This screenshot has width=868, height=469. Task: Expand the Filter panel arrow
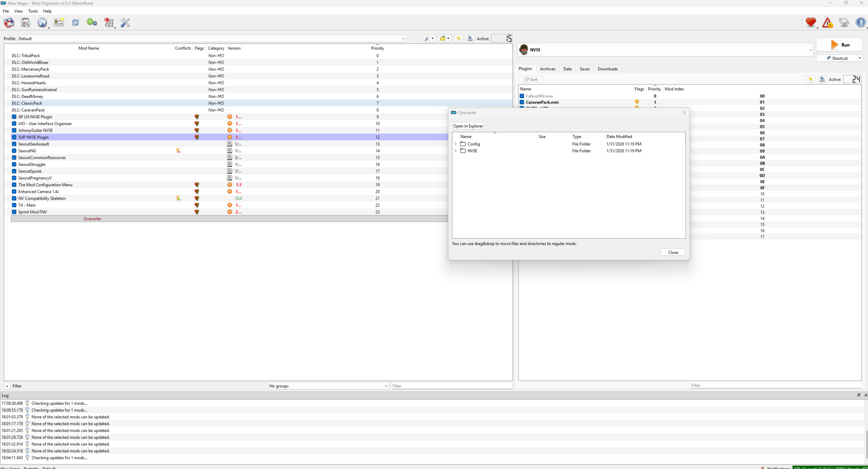[x=7, y=386]
